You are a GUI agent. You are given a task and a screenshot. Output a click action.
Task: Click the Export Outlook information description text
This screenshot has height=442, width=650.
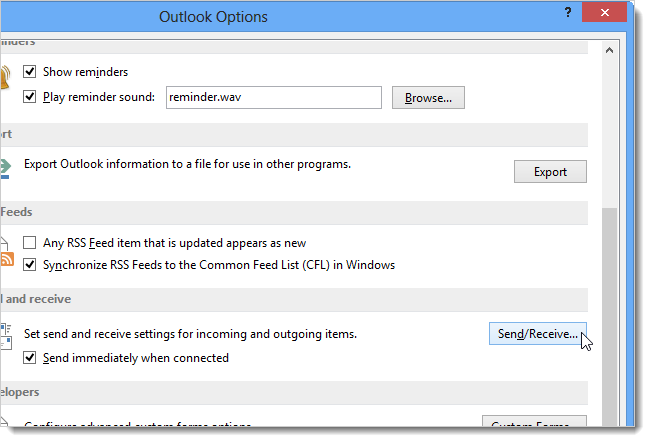pyautogui.click(x=187, y=164)
